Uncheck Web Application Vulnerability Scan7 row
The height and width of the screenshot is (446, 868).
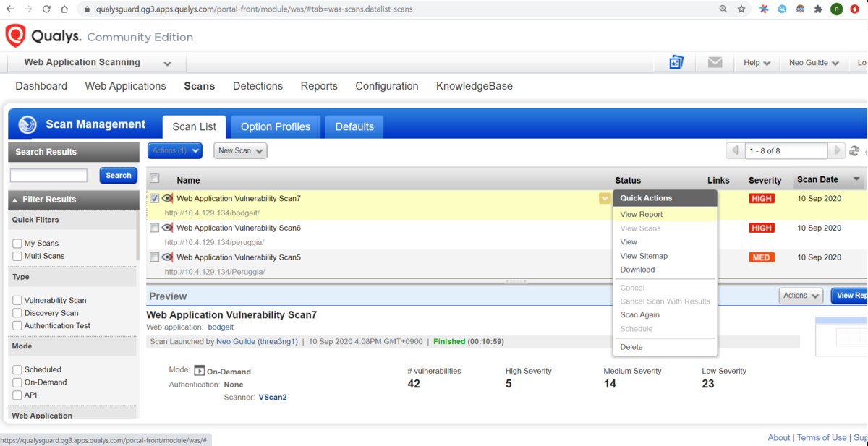pyautogui.click(x=154, y=198)
